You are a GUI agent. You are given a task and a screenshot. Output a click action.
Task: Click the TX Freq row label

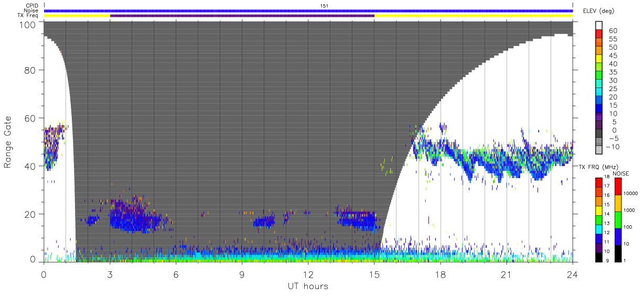coord(29,16)
